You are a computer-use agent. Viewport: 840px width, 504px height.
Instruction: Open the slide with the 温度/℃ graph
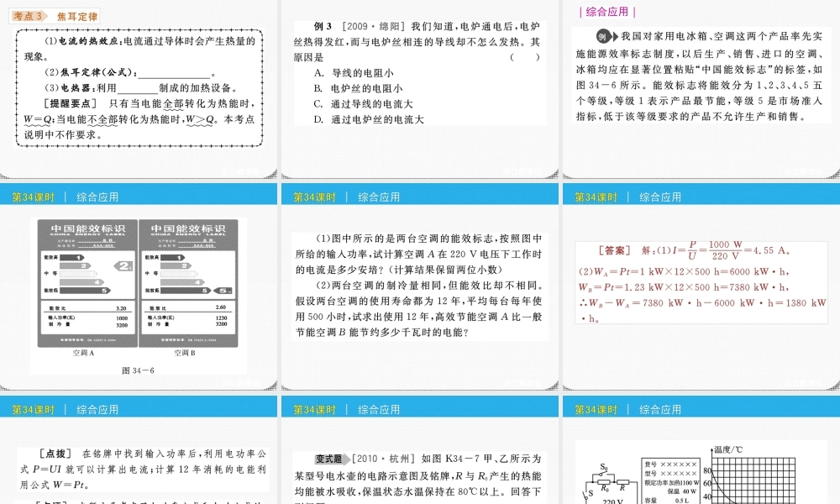[x=701, y=450]
